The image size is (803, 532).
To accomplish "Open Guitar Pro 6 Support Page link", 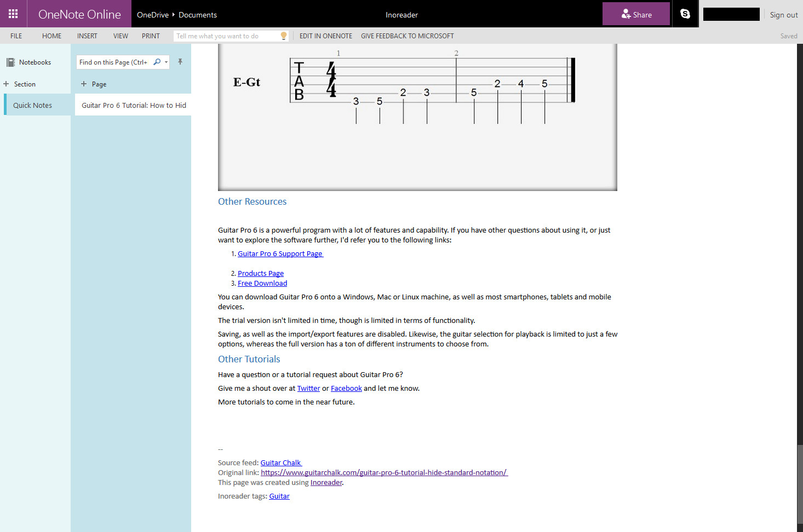I will coord(280,253).
